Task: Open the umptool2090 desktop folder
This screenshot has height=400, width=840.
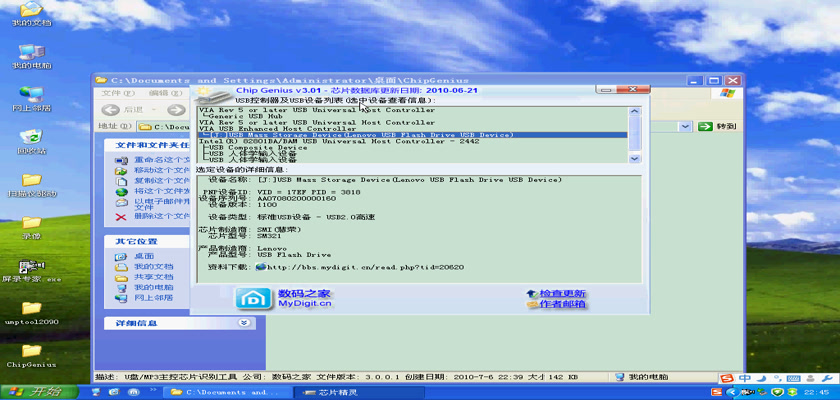Action: point(31,313)
